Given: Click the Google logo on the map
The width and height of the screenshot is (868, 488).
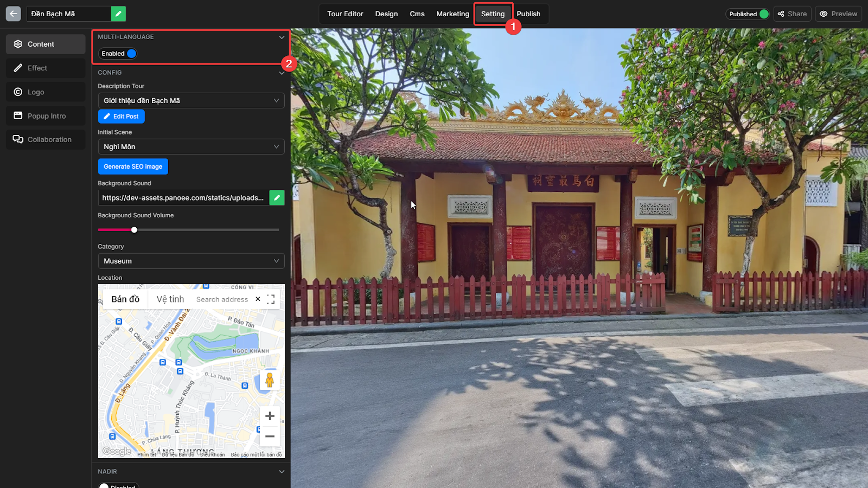Looking at the screenshot, I should pyautogui.click(x=117, y=451).
